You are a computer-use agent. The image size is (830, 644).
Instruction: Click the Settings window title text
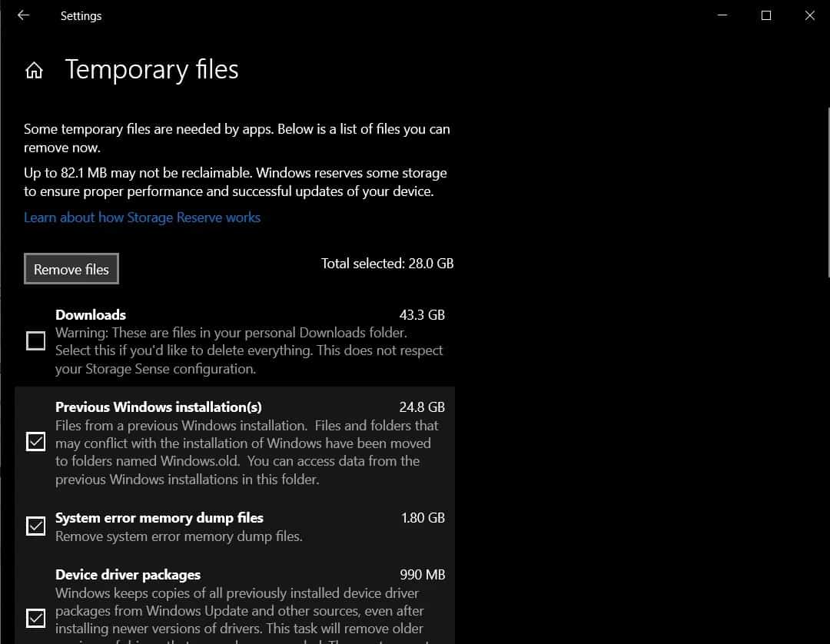81,16
